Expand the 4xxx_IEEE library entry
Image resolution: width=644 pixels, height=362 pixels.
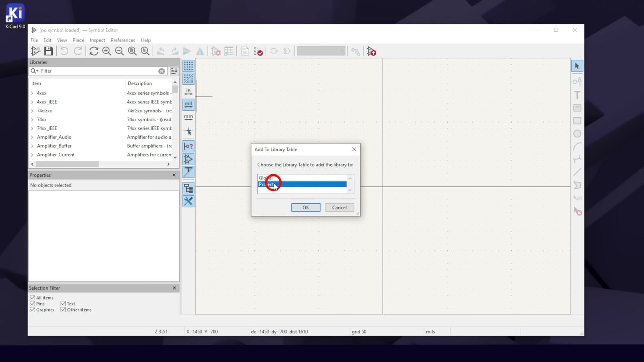tap(32, 102)
